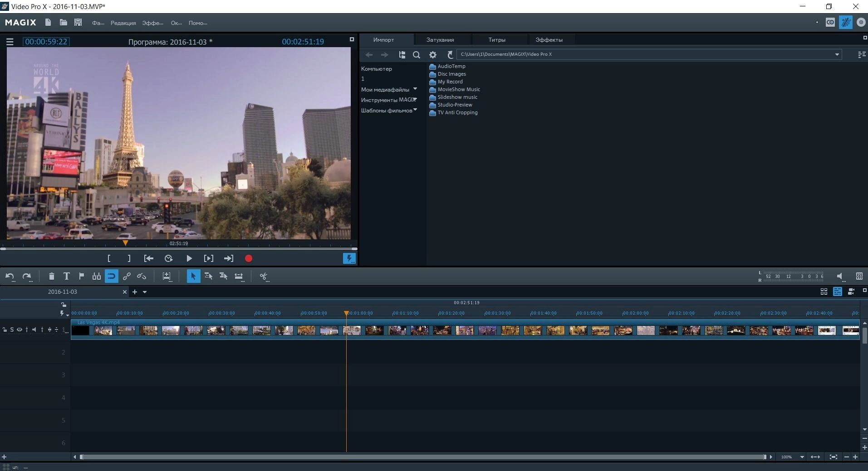Expand Мои медиафайлы dropdown
The width and height of the screenshot is (868, 471).
[415, 89]
